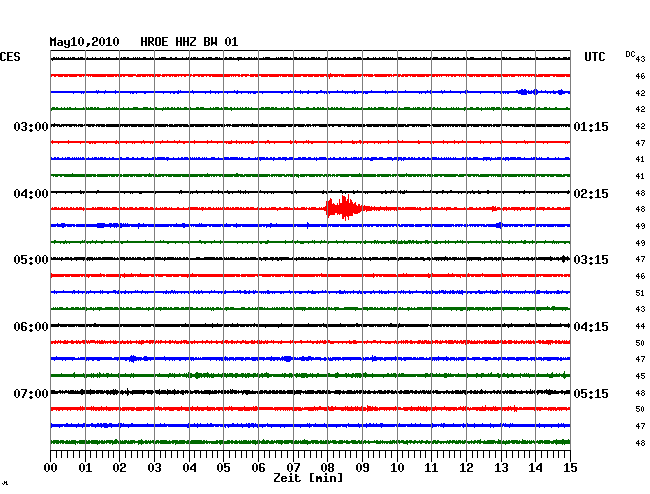Click the 03:15 UTC time label
Viewport: 650px width, 494px height.
pos(591,260)
